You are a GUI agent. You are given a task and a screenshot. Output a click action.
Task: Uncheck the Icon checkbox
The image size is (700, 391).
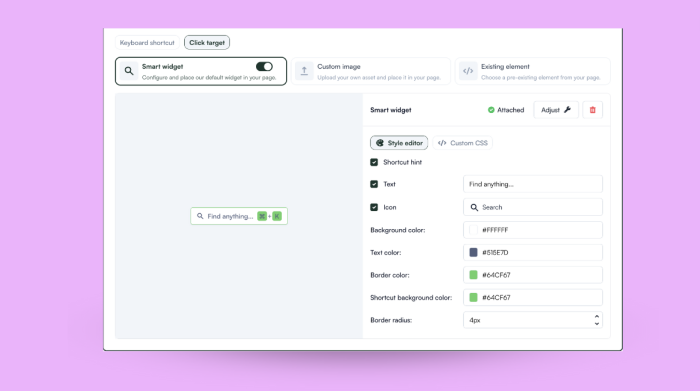click(x=374, y=207)
